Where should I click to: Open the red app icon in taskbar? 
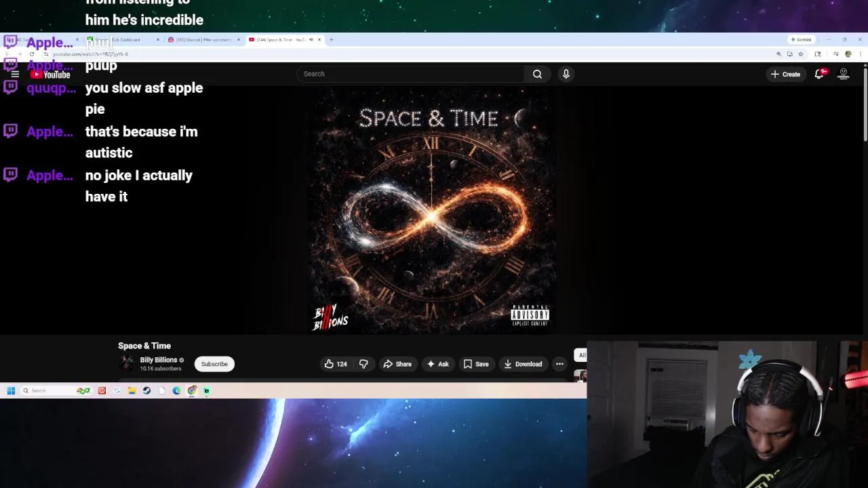[102, 390]
